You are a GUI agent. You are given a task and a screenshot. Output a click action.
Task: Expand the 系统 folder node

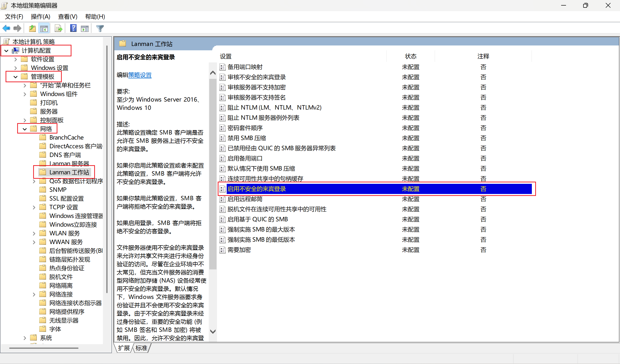pos(25,338)
